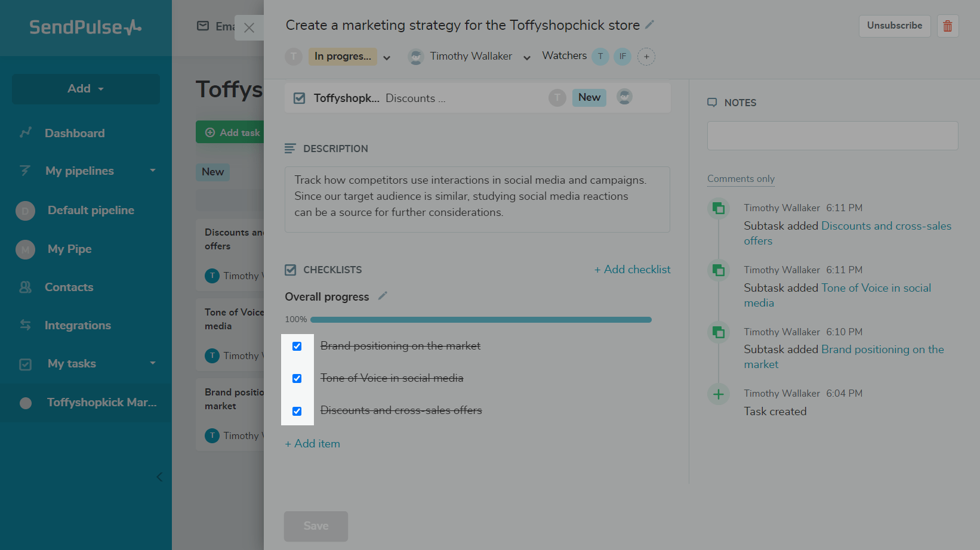
Task: Expand the Timothy Wallaker assignee dropdown
Action: point(527,57)
